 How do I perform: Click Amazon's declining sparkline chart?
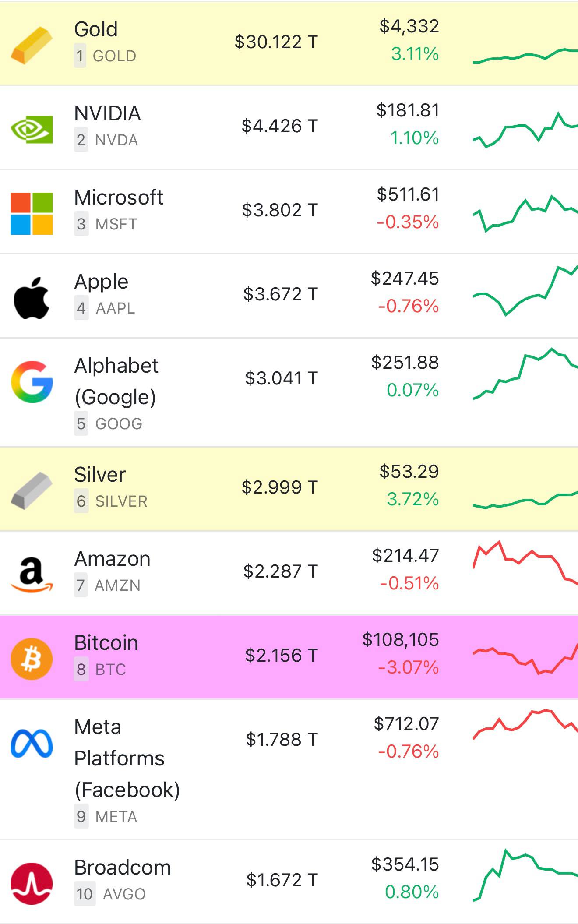(525, 563)
